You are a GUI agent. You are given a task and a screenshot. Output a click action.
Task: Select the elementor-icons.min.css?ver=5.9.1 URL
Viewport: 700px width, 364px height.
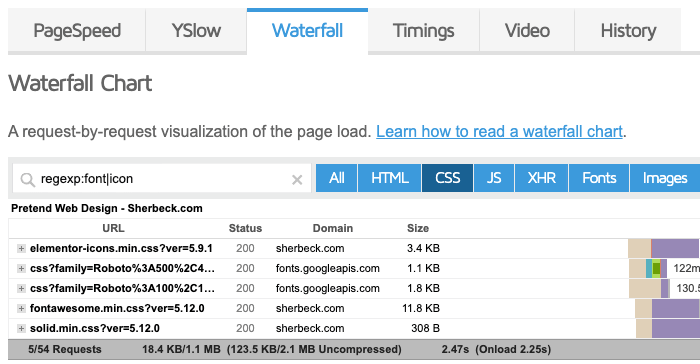[121, 248]
